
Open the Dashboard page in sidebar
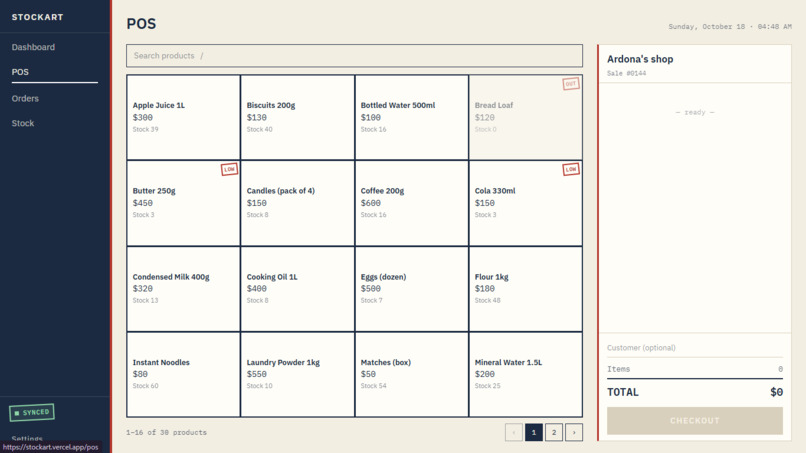(x=33, y=47)
